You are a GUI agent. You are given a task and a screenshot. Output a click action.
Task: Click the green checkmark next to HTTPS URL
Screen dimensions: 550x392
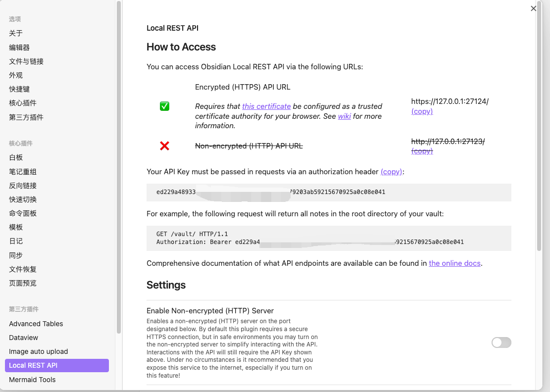tap(164, 106)
